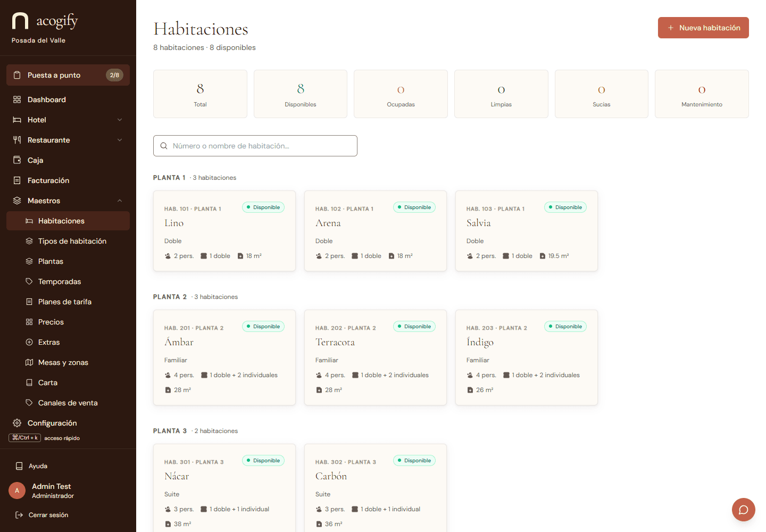This screenshot has width=766, height=532.
Task: Click the Dashboard grid icon
Action: pos(17,99)
